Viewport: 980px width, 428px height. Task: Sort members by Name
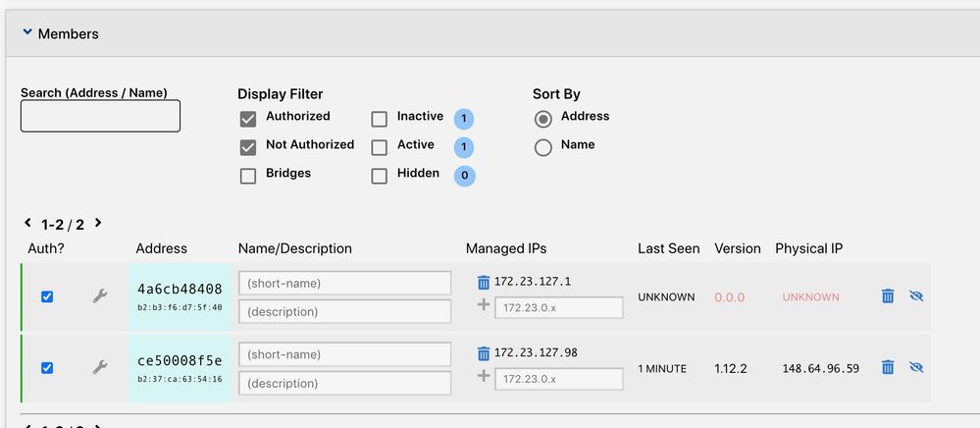[542, 148]
